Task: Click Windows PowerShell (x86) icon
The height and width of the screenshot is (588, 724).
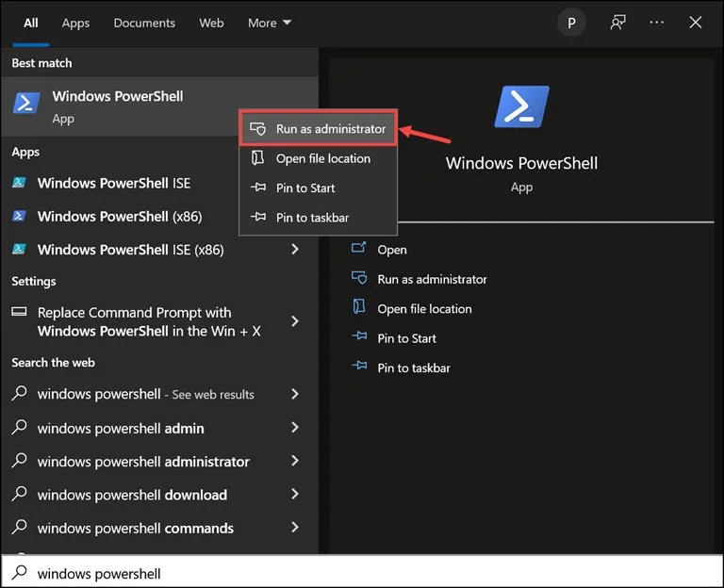Action: point(19,216)
